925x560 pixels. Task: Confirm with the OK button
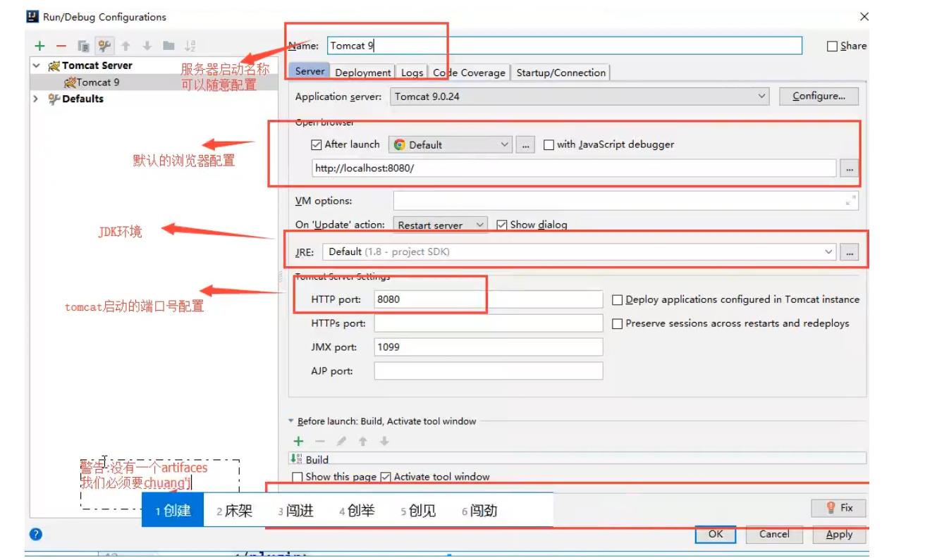coord(716,534)
